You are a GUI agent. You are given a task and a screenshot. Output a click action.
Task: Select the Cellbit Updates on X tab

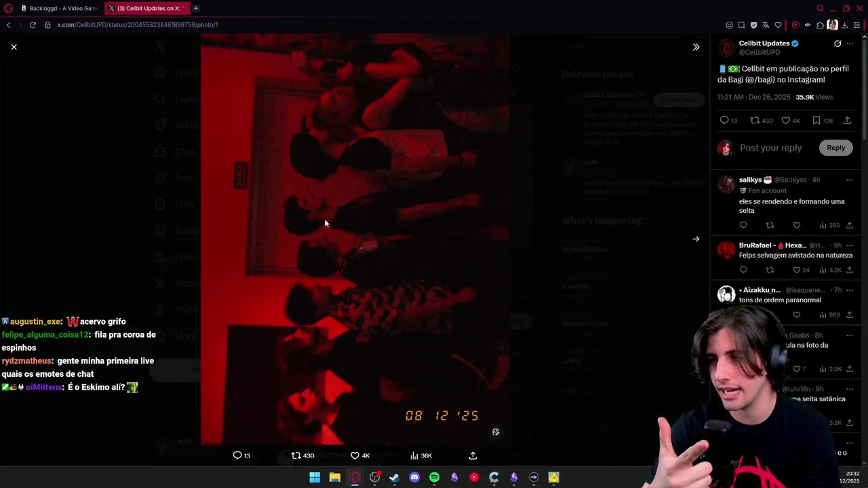[147, 8]
